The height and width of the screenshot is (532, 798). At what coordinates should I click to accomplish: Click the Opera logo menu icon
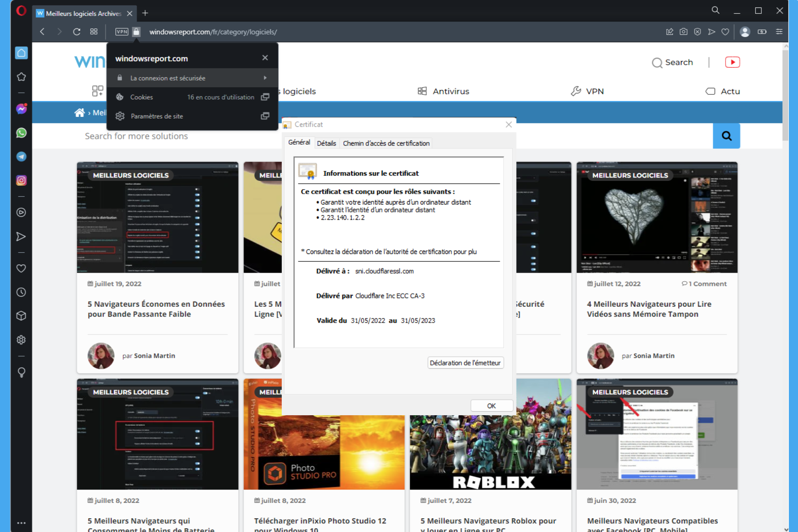(x=21, y=10)
